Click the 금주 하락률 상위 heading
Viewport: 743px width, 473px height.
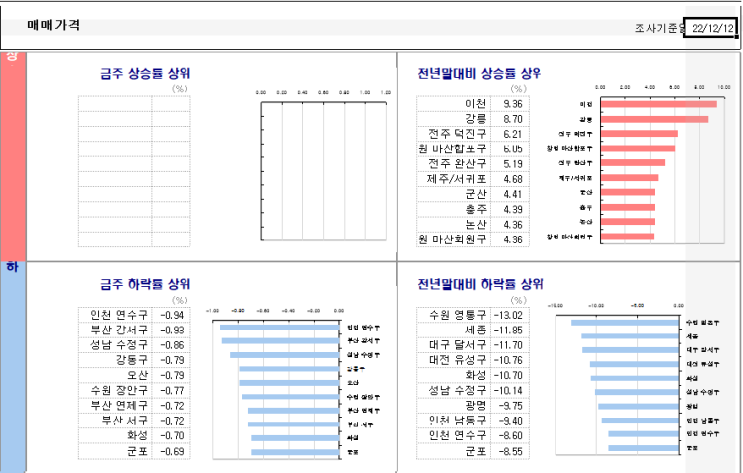(145, 284)
